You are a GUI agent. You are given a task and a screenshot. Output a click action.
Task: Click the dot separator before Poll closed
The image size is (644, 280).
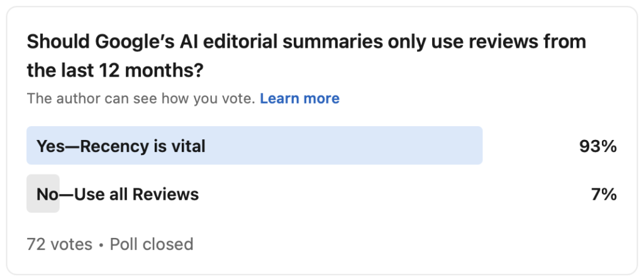coord(101,244)
